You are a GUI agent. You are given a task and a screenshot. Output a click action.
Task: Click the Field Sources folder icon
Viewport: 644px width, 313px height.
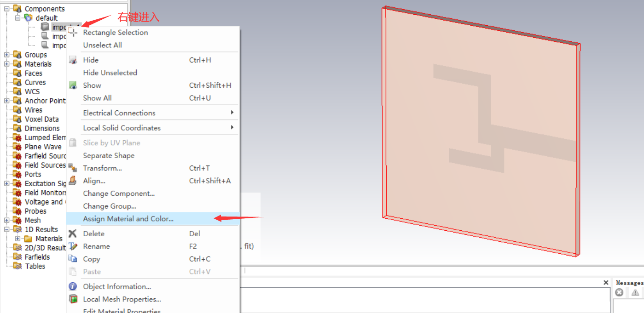[x=17, y=165]
